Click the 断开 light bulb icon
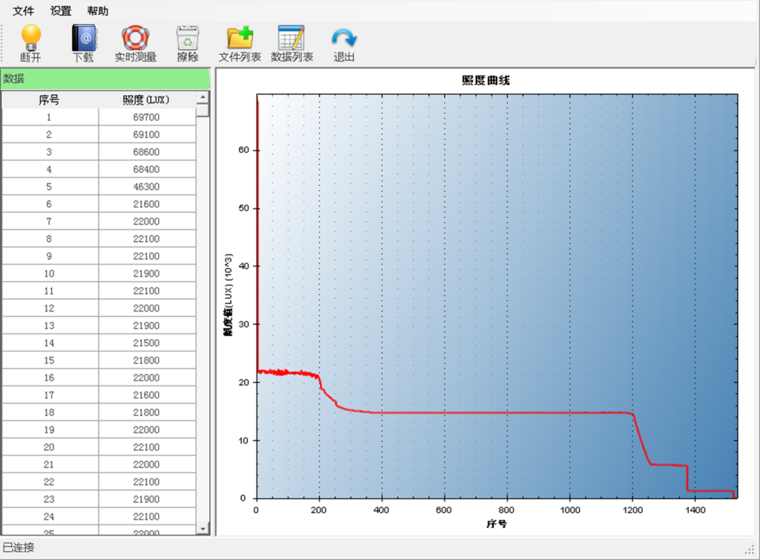Screen dimensions: 760x560 tap(31, 38)
